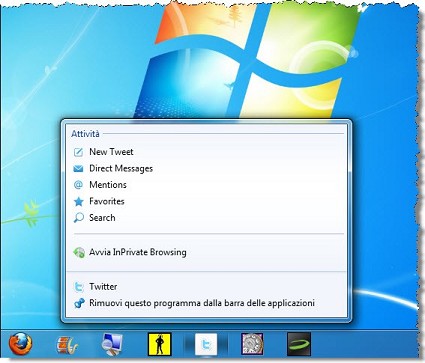Click the unpin pushpin icon
The width and height of the screenshot is (425, 363).
tap(79, 303)
